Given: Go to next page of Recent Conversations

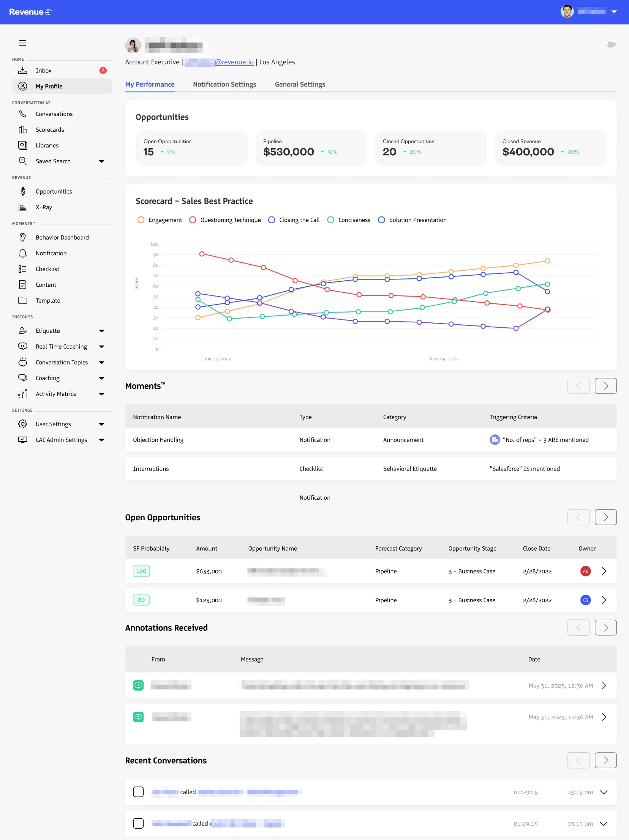Looking at the screenshot, I should (605, 760).
